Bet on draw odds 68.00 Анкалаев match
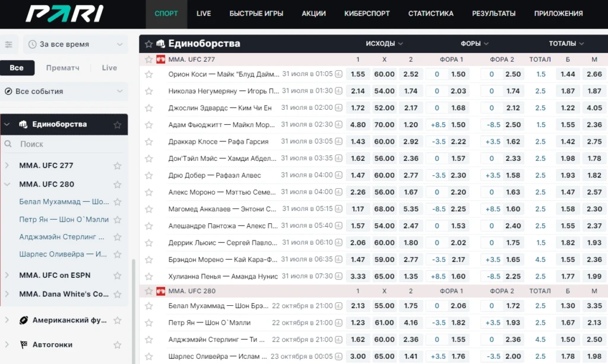608x364 pixels. coord(384,209)
